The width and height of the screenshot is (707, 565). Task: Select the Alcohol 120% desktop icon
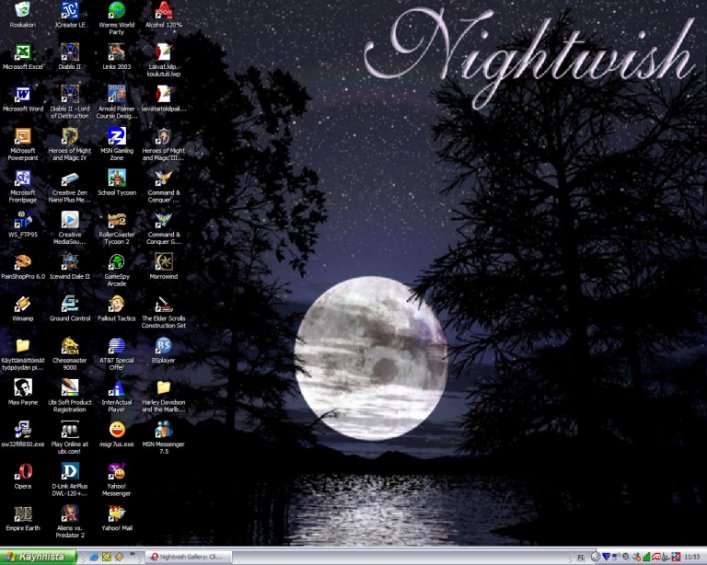tap(163, 10)
